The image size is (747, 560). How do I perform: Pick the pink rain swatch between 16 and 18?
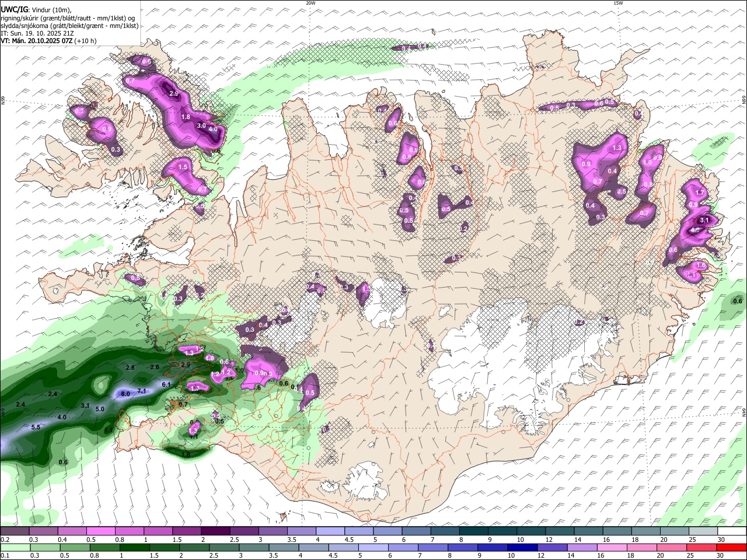(x=613, y=547)
